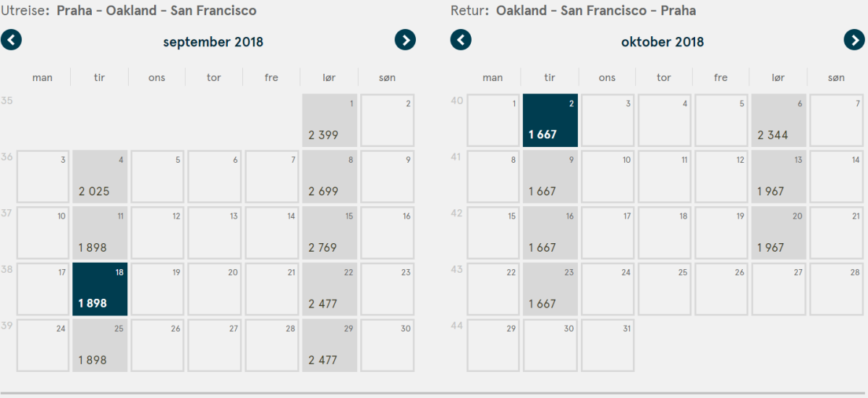The image size is (868, 398).
Task: Go to next month in return calendar
Action: [854, 40]
